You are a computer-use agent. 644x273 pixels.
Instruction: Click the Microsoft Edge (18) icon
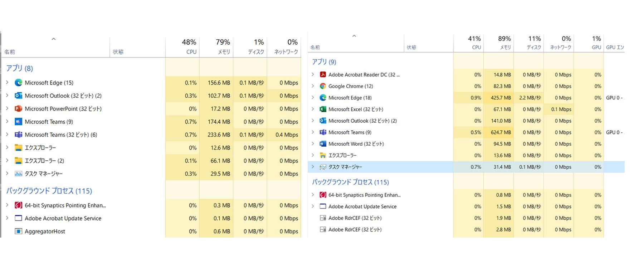point(323,98)
